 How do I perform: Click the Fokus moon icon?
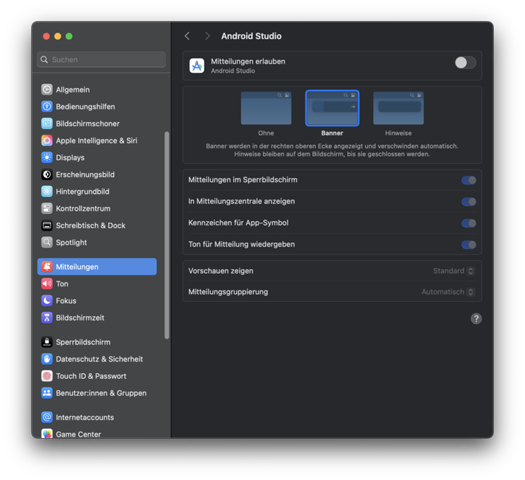[x=47, y=301]
